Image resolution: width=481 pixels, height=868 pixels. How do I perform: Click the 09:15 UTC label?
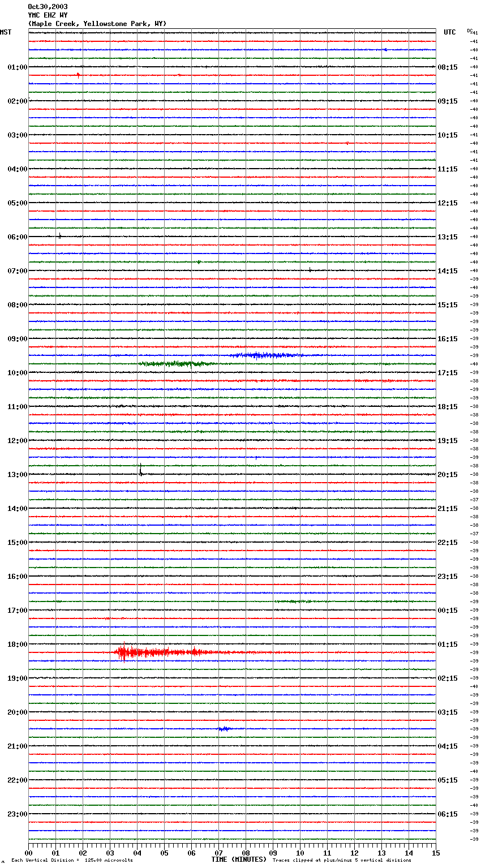pyautogui.click(x=448, y=101)
